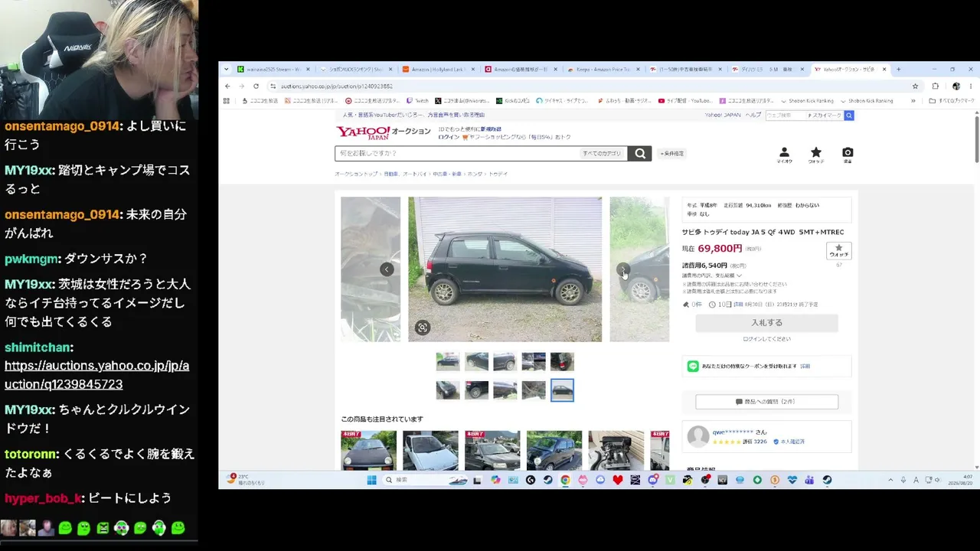The width and height of the screenshot is (980, 551).
Task: Click the red heart taskbar icon
Action: coord(618,480)
